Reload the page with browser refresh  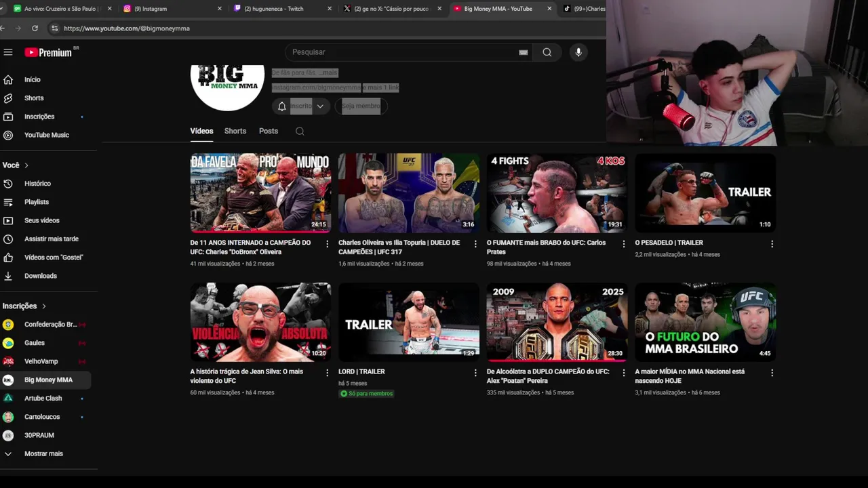tap(35, 28)
